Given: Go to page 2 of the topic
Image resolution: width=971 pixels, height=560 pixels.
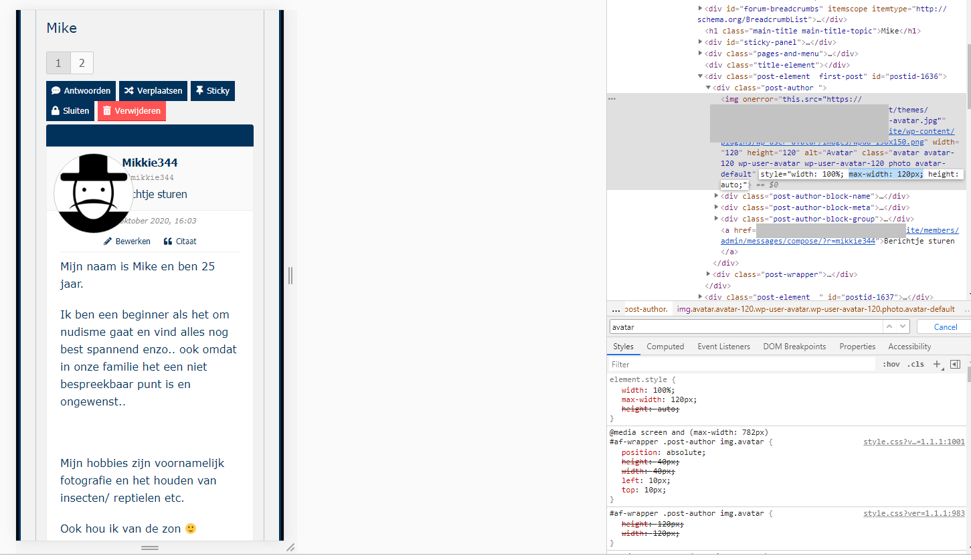Looking at the screenshot, I should click(x=82, y=63).
